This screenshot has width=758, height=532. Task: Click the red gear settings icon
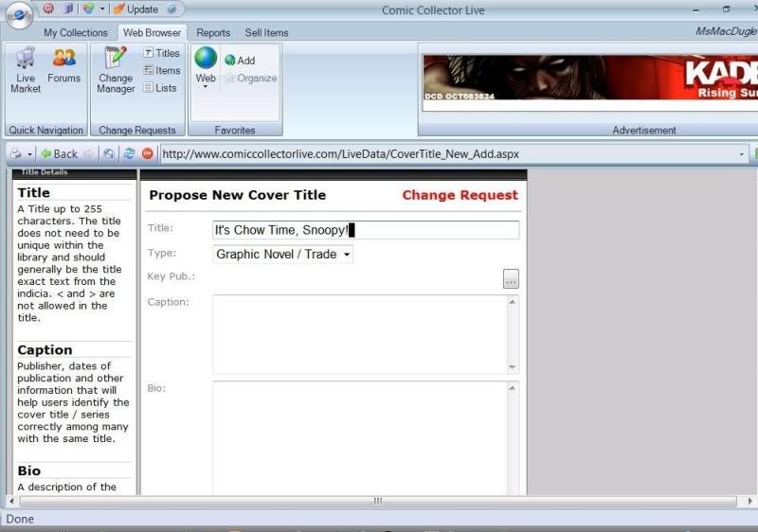click(x=48, y=9)
